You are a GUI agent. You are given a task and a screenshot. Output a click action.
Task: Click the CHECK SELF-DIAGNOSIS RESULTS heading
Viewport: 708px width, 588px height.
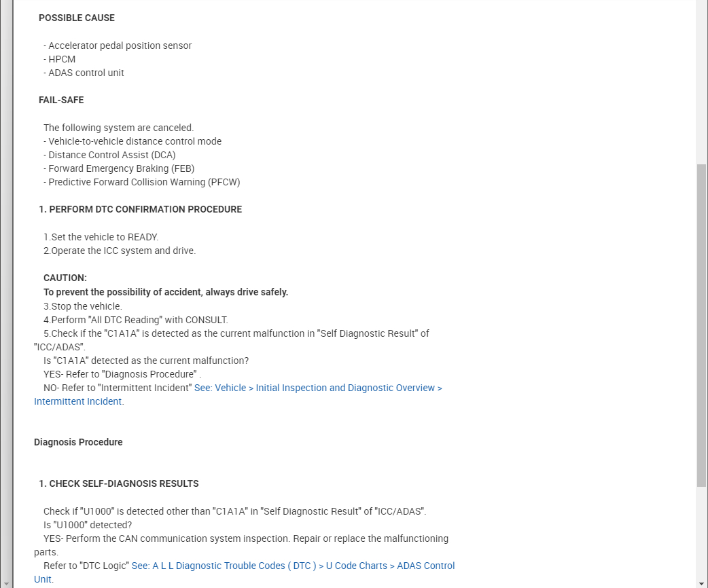118,483
